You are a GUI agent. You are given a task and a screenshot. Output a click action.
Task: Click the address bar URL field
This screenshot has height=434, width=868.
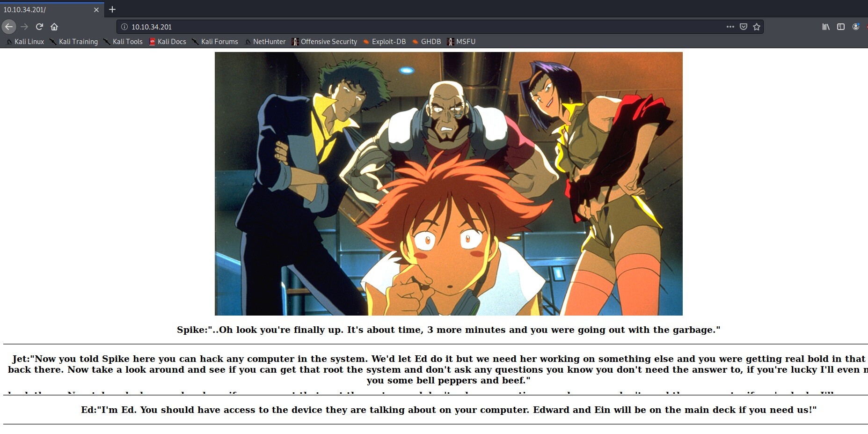click(421, 27)
